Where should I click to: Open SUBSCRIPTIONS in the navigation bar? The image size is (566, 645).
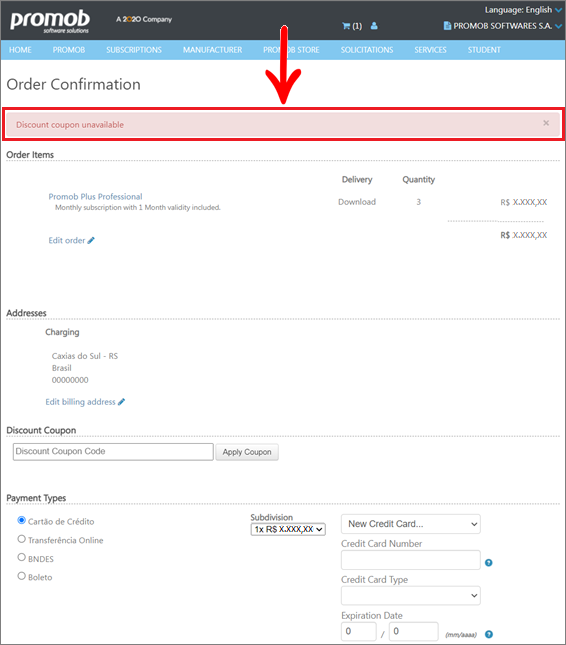(134, 50)
